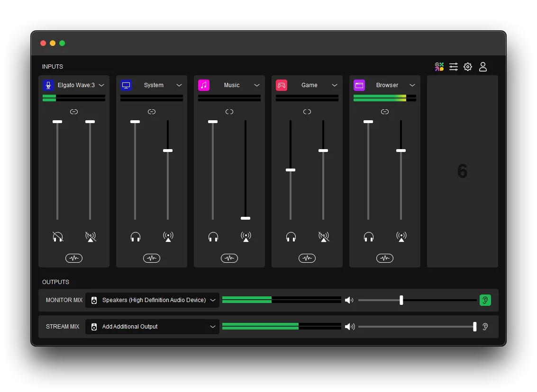Viewport: 537px width, 392px height.
Task: Mute the Monitor Mix speaker icon
Action: pos(349,300)
